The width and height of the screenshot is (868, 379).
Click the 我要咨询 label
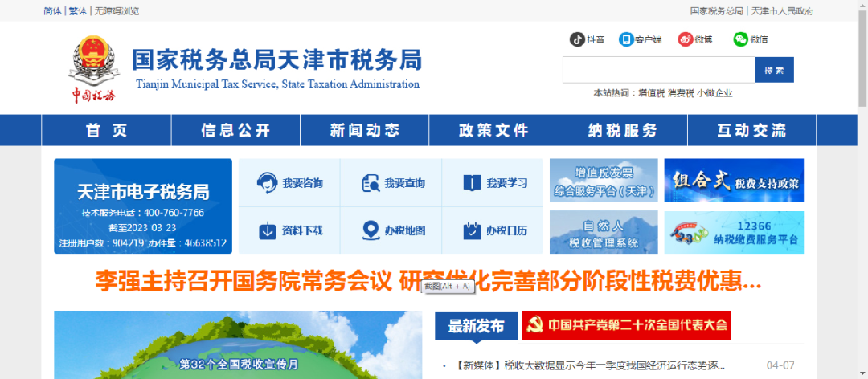[x=302, y=183]
